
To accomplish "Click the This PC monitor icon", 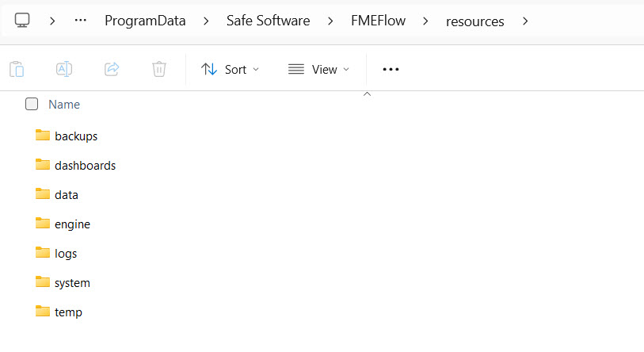I will click(22, 21).
